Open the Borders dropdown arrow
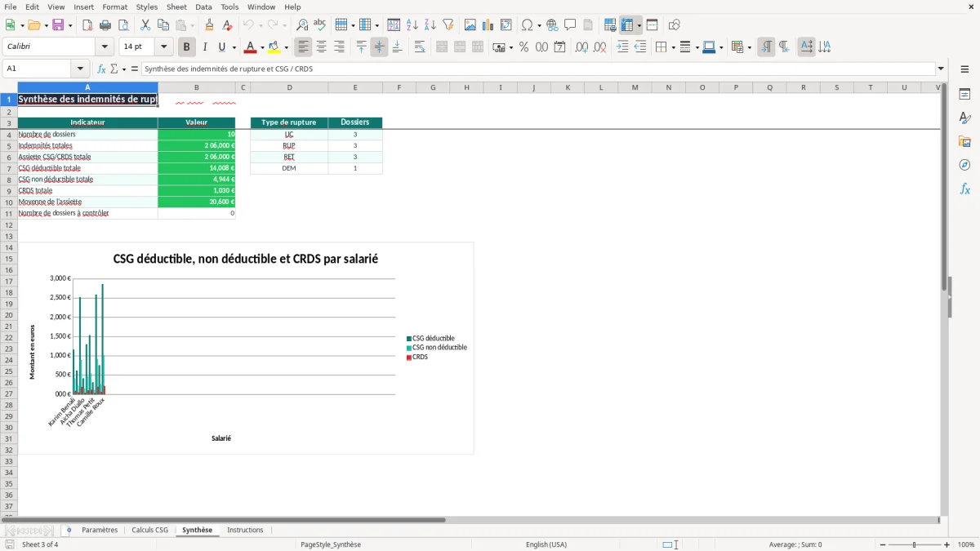 [x=672, y=47]
